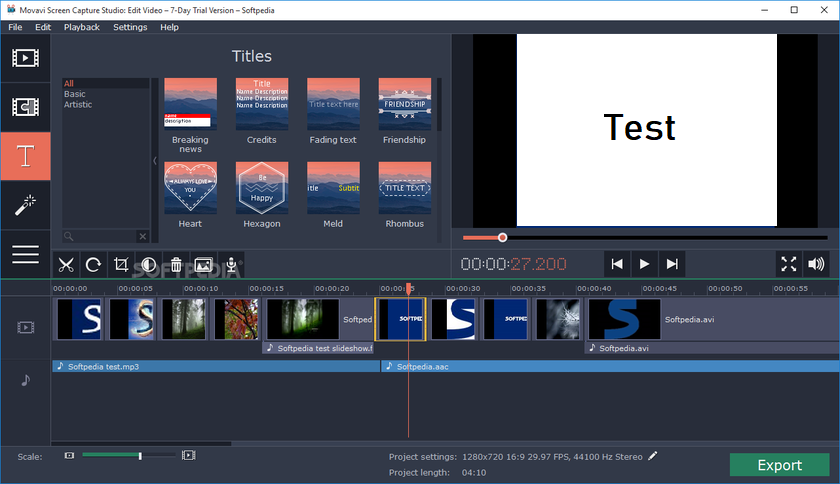
Task: Open the Playback menu
Action: (x=81, y=27)
